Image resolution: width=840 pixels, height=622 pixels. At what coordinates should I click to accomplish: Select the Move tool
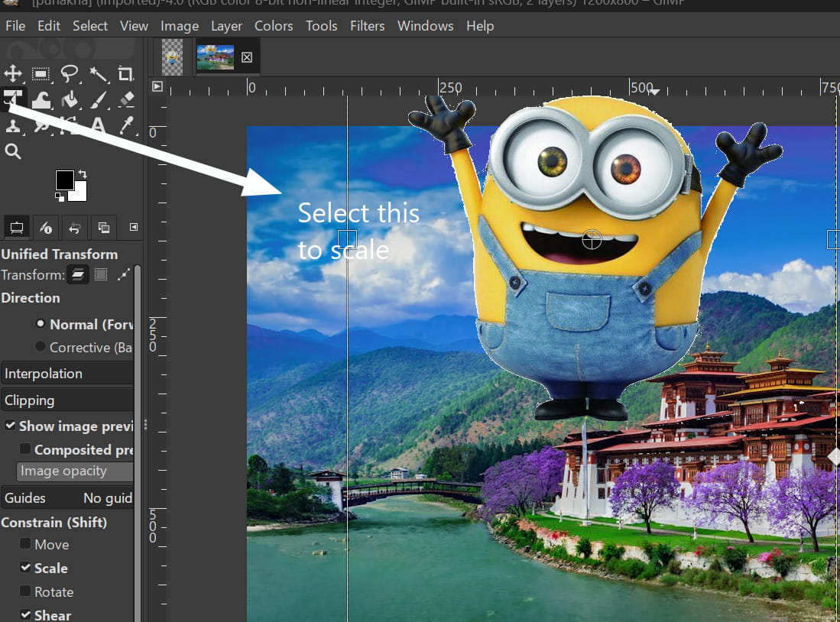click(13, 73)
